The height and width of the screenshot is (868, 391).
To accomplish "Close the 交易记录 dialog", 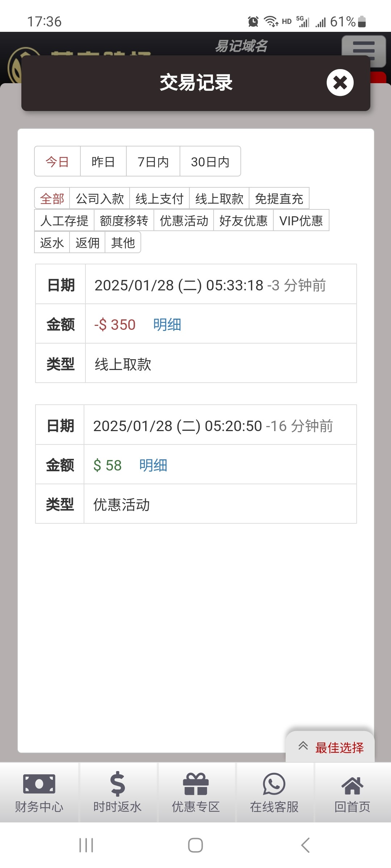I will [340, 82].
